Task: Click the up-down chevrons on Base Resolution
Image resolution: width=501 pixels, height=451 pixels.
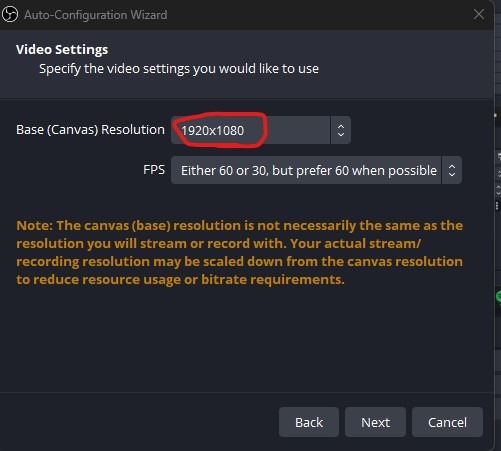Action: click(x=341, y=130)
